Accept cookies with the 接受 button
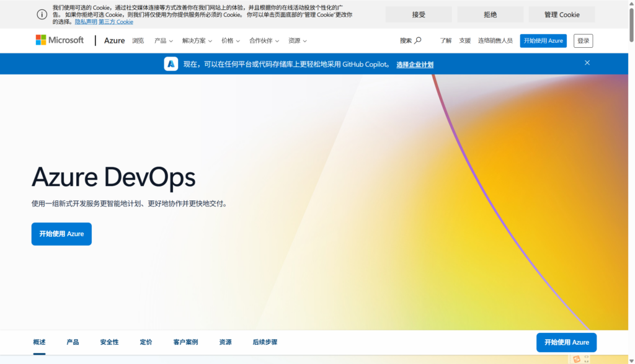Image resolution: width=635 pixels, height=364 pixels. coord(419,14)
